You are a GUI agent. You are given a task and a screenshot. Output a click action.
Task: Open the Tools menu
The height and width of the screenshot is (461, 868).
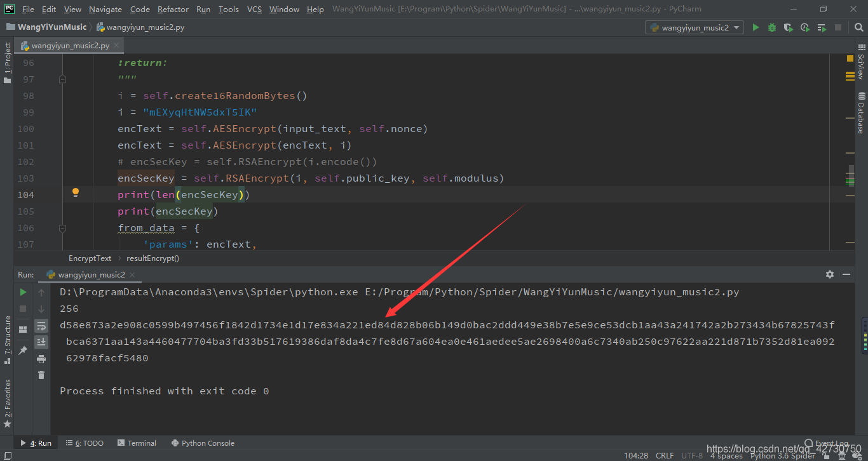pyautogui.click(x=228, y=9)
